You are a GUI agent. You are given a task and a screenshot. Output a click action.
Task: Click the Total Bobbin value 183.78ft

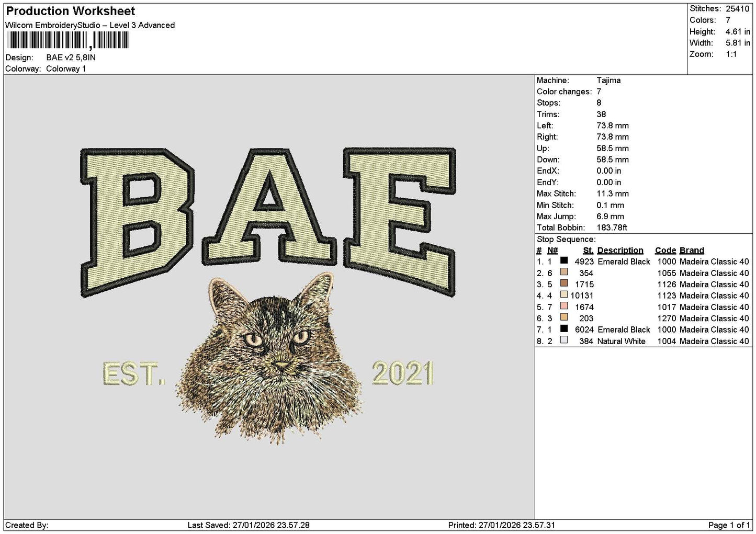[x=612, y=228]
